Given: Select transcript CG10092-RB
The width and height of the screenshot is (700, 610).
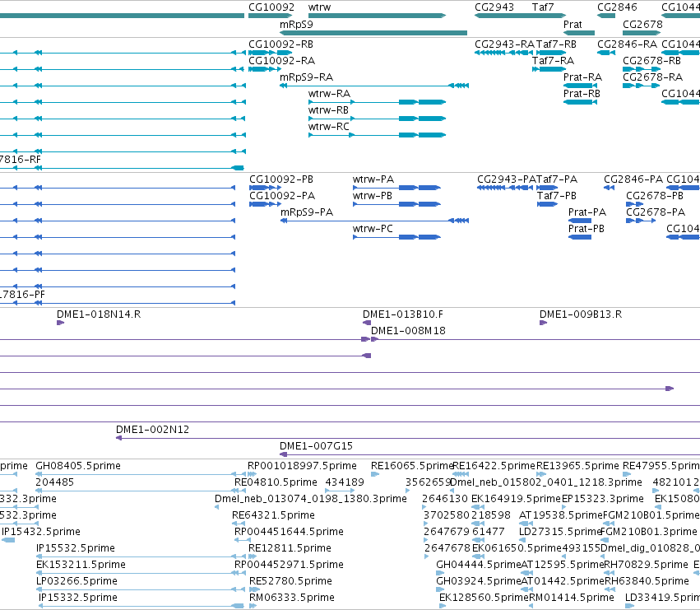Looking at the screenshot, I should 280,44.
